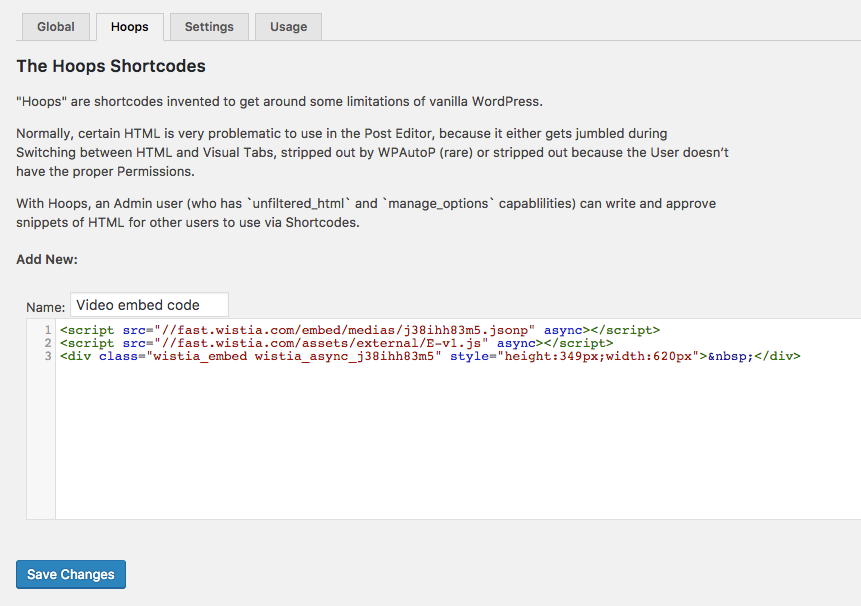Open the Usage tab
The height and width of the screenshot is (606, 861).
tap(288, 27)
